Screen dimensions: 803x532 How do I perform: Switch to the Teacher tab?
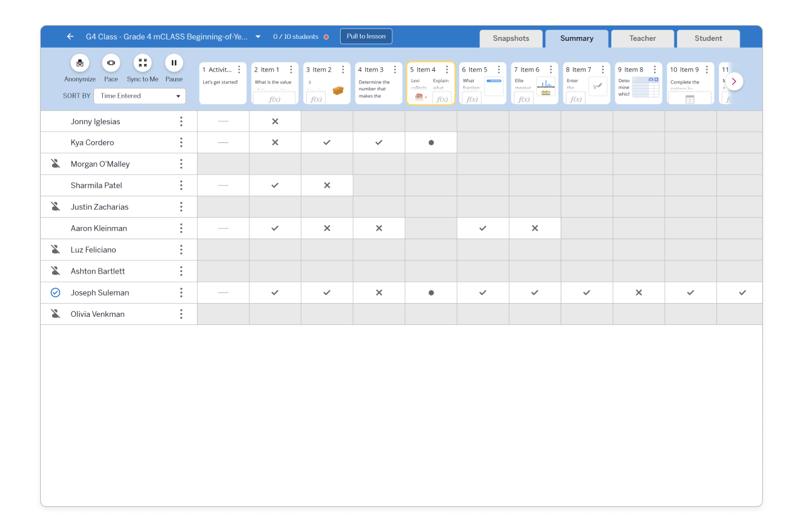(x=642, y=38)
